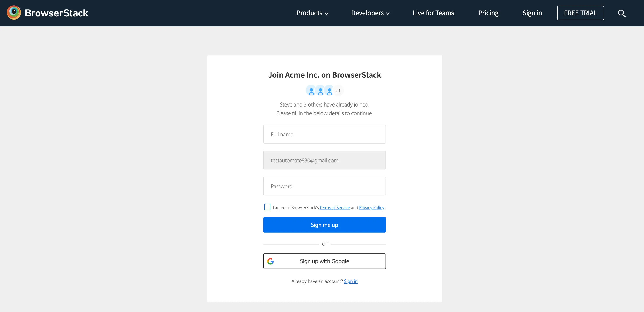Open the Privacy Policy link
644x312 pixels.
pos(371,207)
